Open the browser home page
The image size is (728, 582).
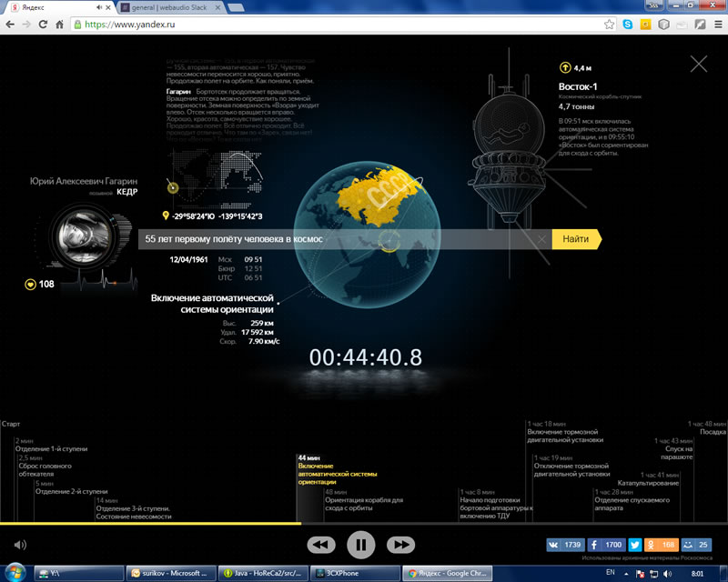(59, 25)
